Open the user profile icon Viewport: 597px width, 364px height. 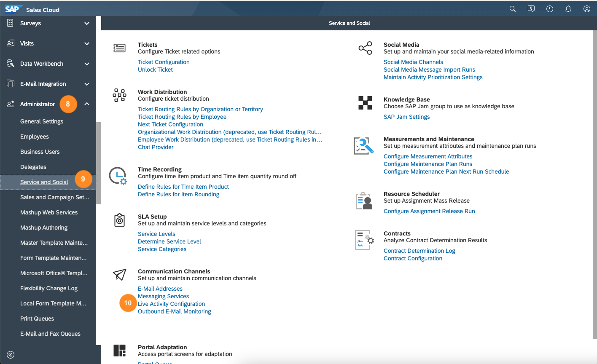[x=587, y=9]
